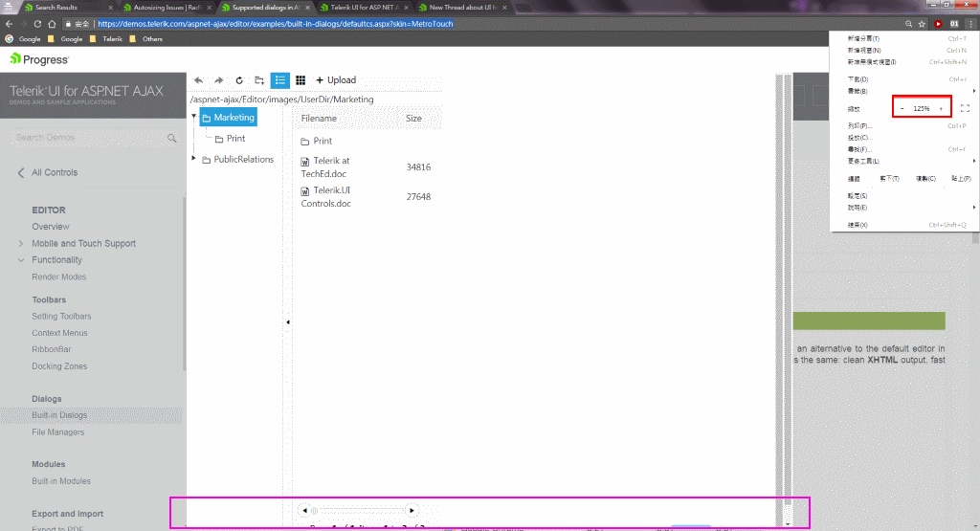Click fullscreen icon in Chrome menu

point(965,109)
